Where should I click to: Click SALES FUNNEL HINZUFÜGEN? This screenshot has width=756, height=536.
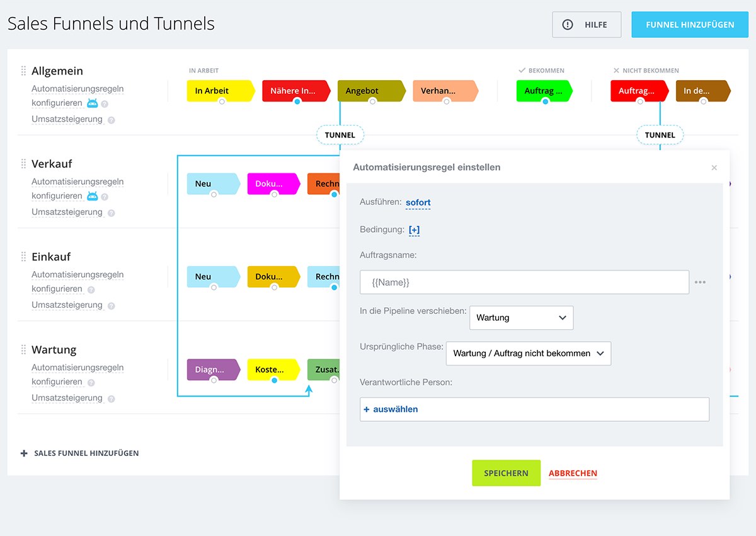tap(79, 453)
